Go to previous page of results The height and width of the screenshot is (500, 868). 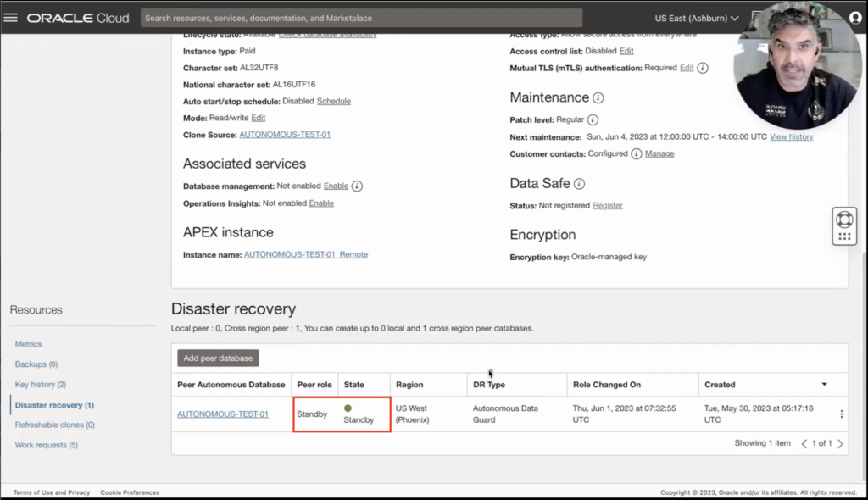click(x=804, y=443)
